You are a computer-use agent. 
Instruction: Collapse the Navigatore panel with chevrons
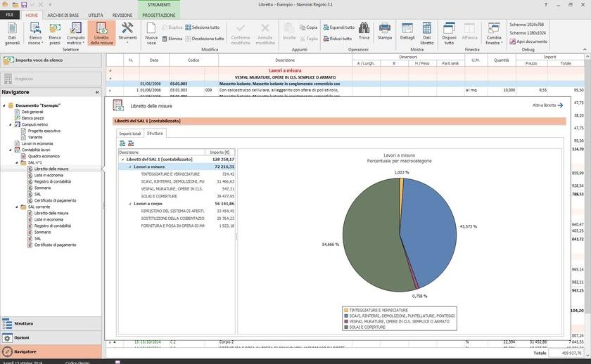pyautogui.click(x=97, y=92)
